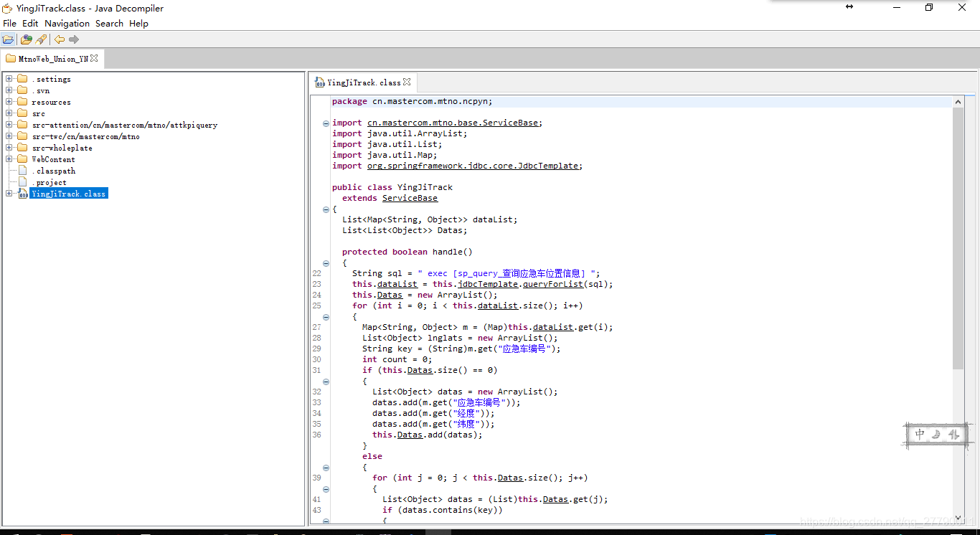
Task: Expand the .settings folder node
Action: pyautogui.click(x=9, y=79)
